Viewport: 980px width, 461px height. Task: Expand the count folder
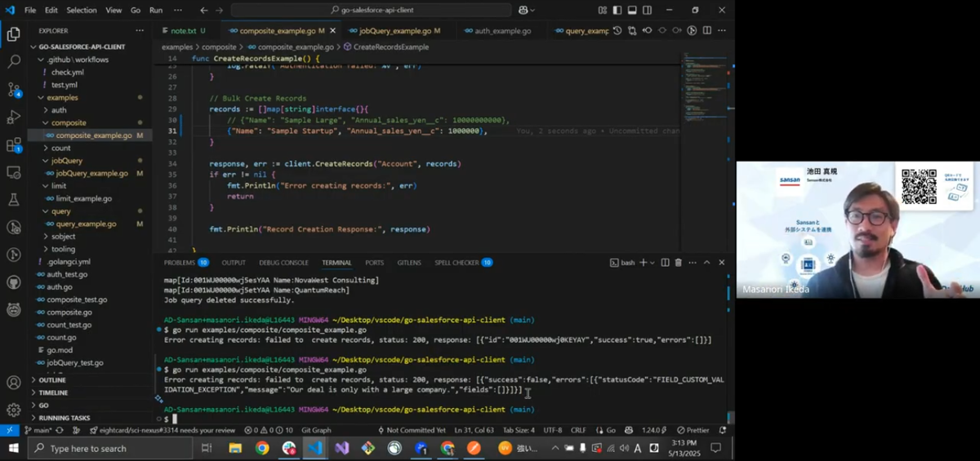click(x=61, y=148)
